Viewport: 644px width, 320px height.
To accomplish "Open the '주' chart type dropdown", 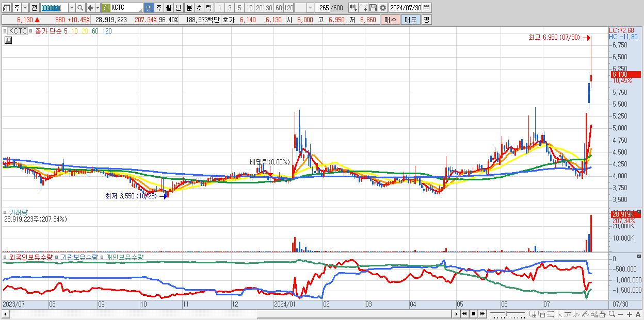I will tap(25, 8).
